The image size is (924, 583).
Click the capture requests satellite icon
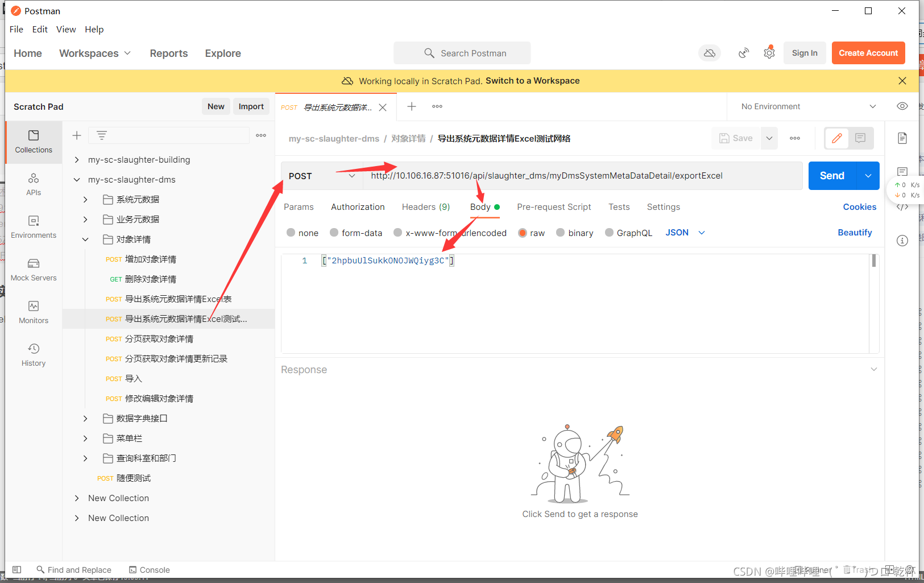(744, 53)
